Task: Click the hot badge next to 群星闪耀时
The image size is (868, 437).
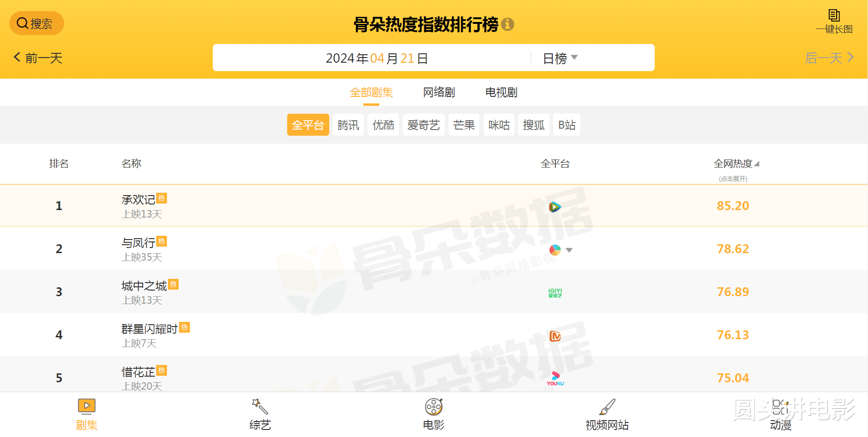Action: pos(185,328)
